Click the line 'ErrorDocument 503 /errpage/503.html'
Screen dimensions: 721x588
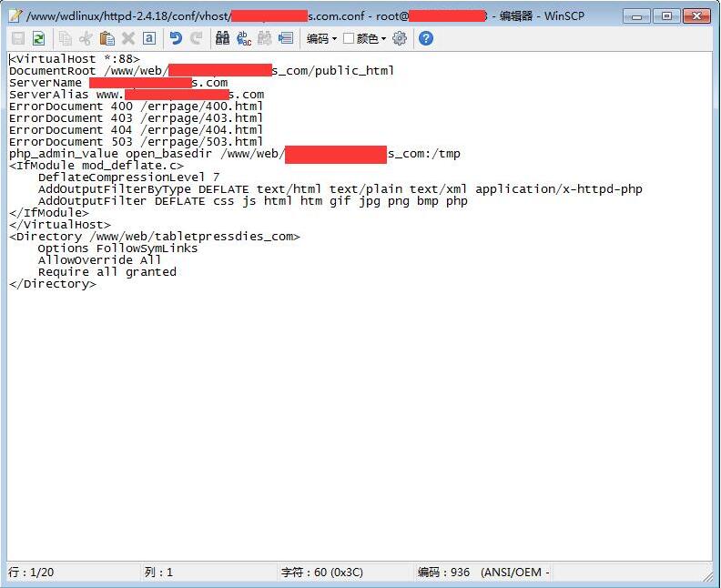137,142
